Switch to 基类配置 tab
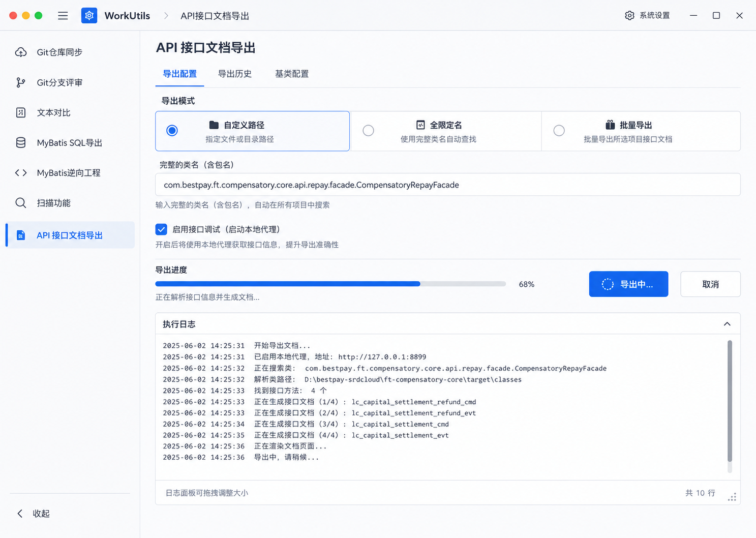This screenshot has width=756, height=538. (292, 74)
